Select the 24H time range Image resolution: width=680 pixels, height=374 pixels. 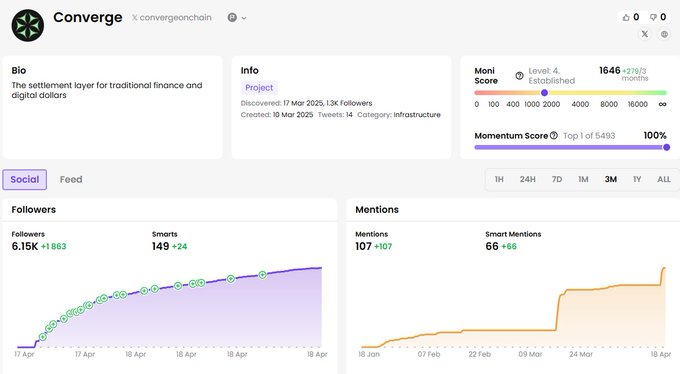pyautogui.click(x=528, y=179)
